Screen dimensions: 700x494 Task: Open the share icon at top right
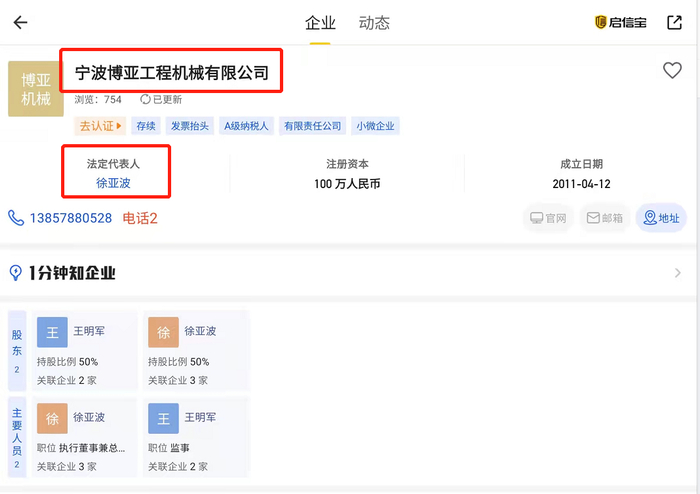click(674, 22)
